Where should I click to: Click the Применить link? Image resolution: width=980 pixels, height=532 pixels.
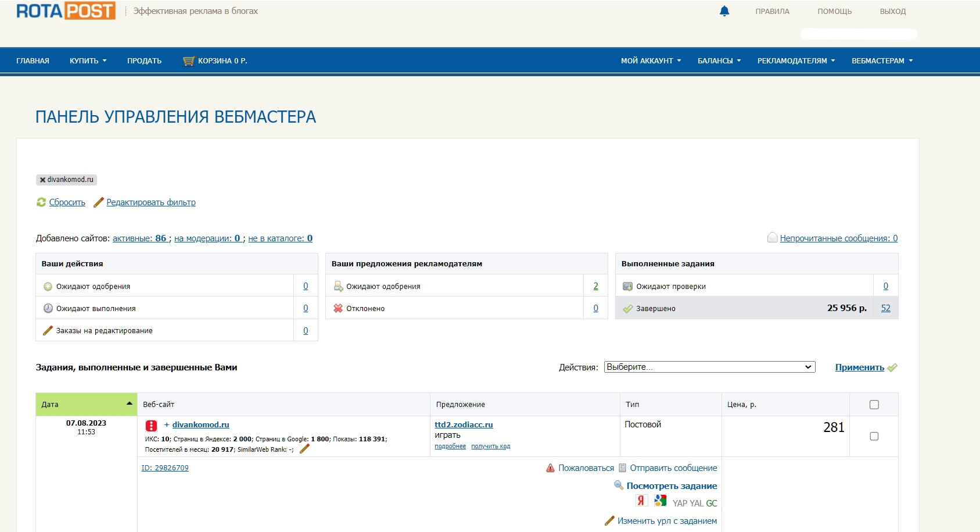[x=859, y=367]
